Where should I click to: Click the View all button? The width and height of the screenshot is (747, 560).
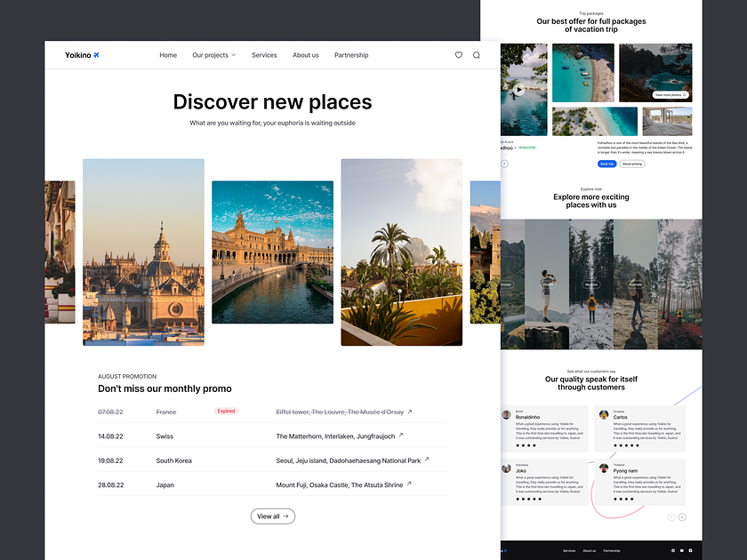[x=272, y=516]
